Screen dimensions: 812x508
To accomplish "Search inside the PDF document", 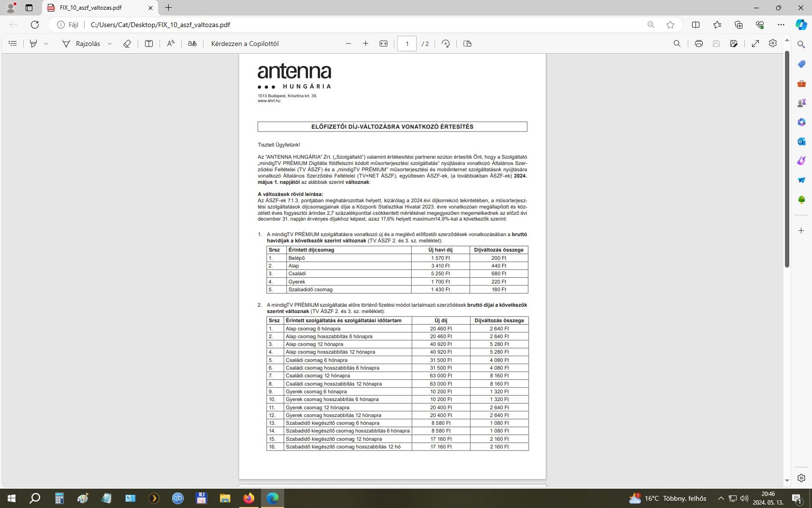I will point(677,44).
